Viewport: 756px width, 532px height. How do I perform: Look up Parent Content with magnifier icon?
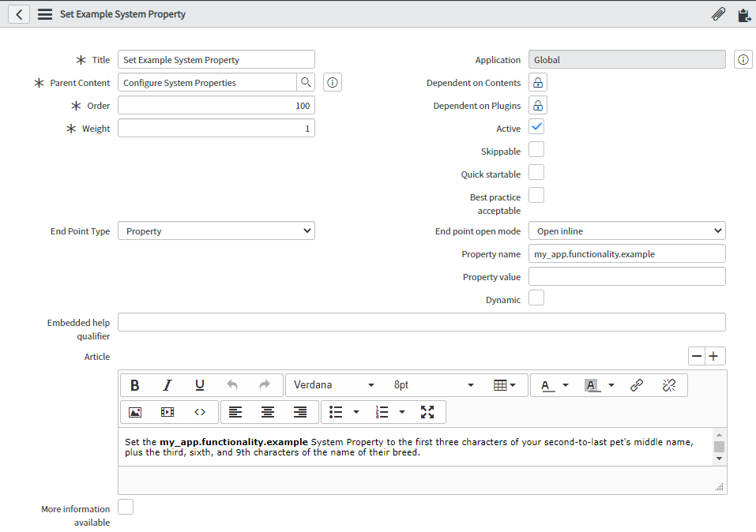point(306,83)
